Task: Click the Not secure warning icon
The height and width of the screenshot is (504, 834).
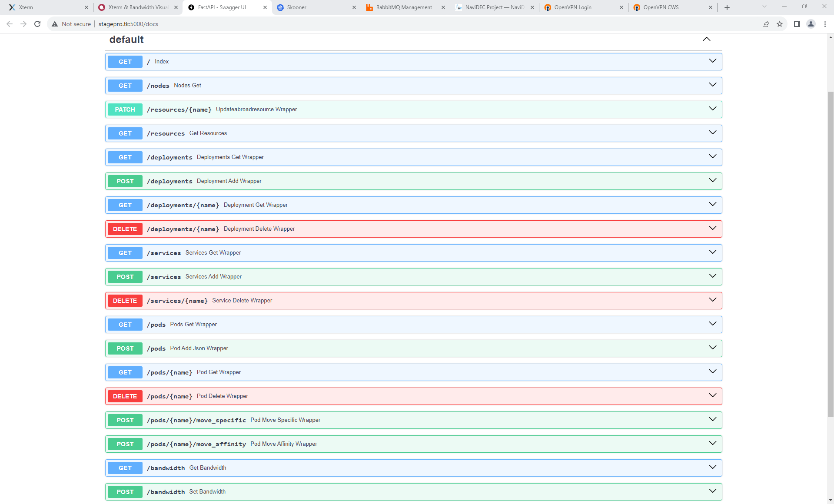Action: pyautogui.click(x=55, y=24)
